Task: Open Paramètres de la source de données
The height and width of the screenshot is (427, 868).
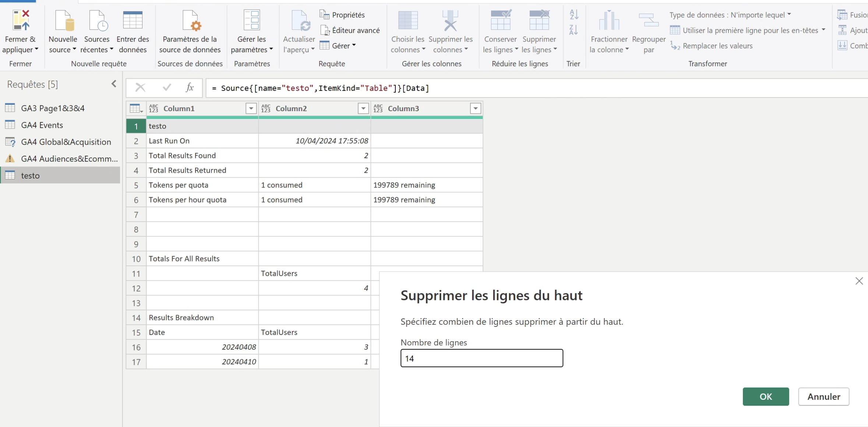Action: click(x=190, y=20)
